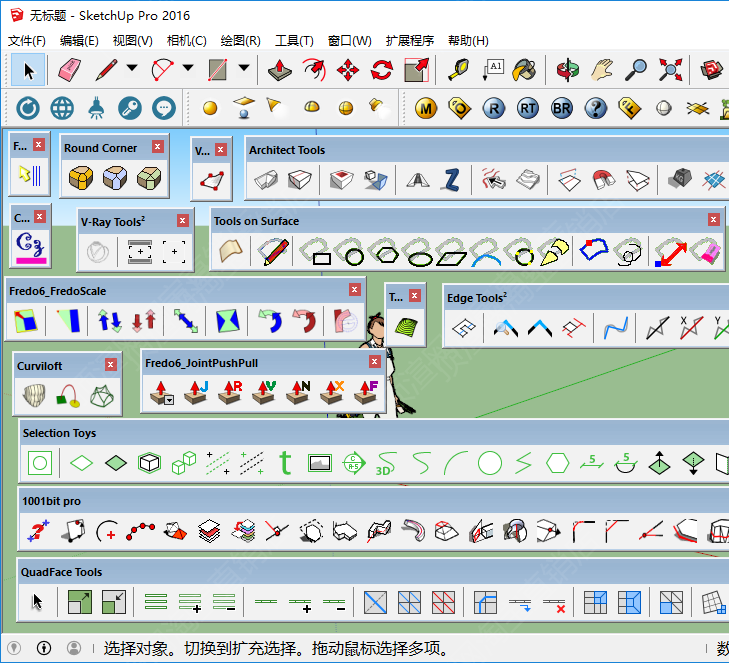Activate the Orbit camera tool
The width and height of the screenshot is (736, 663).
567,70
